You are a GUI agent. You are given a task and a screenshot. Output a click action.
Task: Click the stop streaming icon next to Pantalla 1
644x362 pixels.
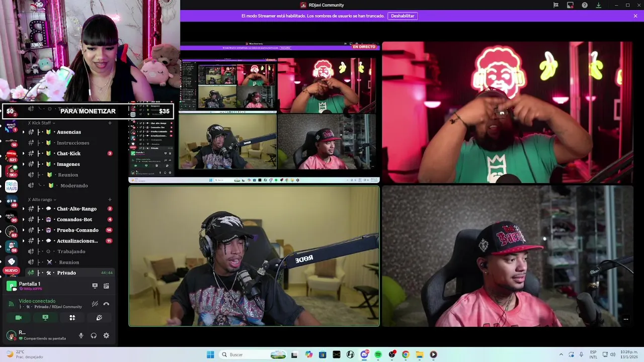pos(95,286)
